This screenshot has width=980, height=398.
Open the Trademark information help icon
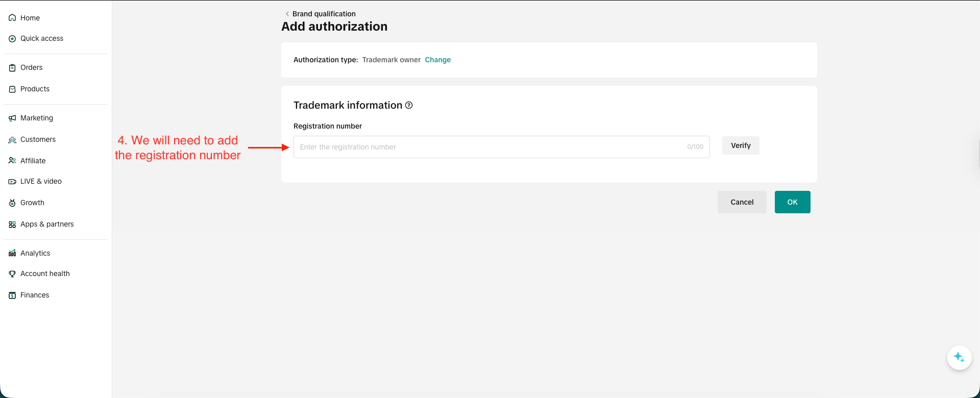[x=409, y=105]
